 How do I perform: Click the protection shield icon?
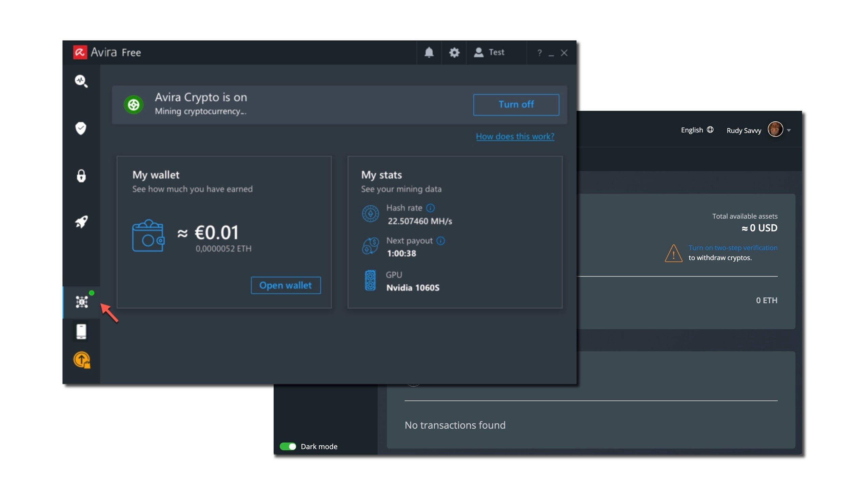pyautogui.click(x=82, y=128)
